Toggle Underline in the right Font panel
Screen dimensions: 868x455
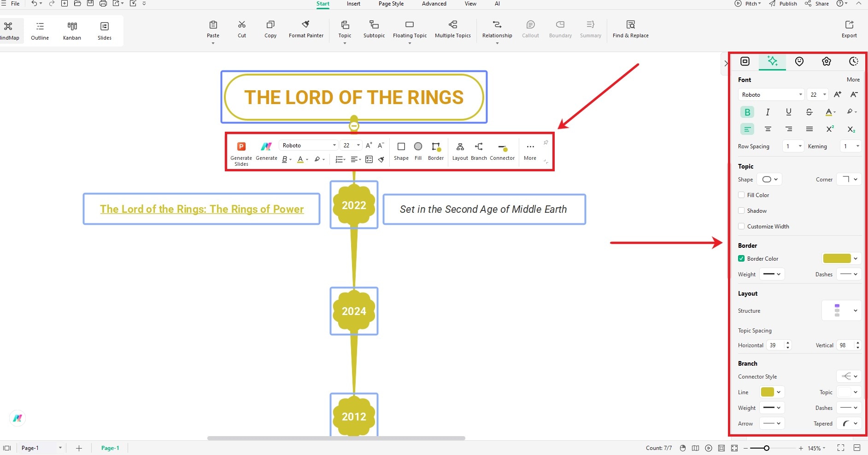[x=788, y=112]
